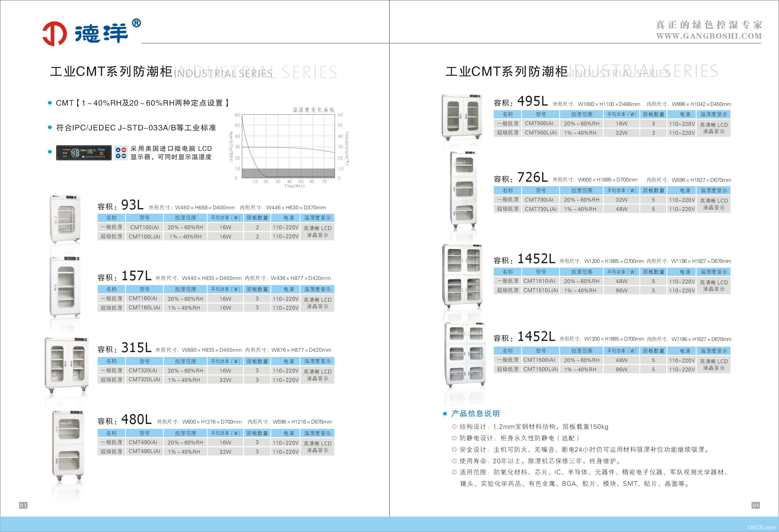This screenshot has width=779, height=532.
Task: Click the 使用寿命 20年以上 line
Action: click(540, 461)
